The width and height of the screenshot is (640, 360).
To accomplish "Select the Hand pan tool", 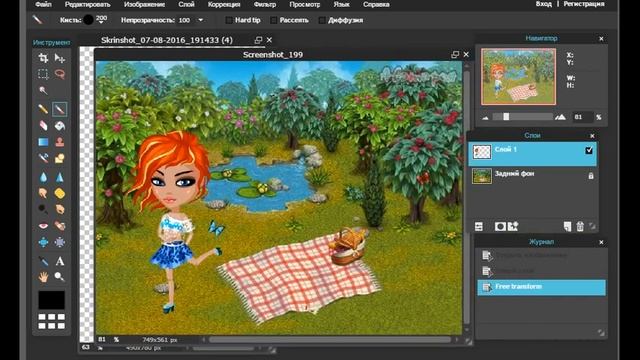I will [43, 277].
